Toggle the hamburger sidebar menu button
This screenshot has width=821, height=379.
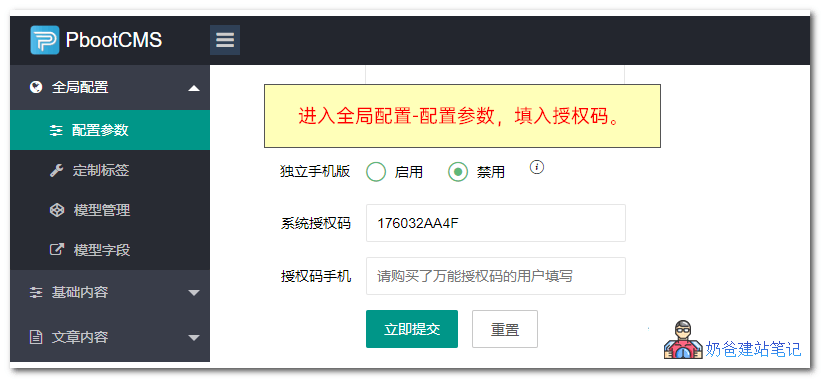pos(225,40)
